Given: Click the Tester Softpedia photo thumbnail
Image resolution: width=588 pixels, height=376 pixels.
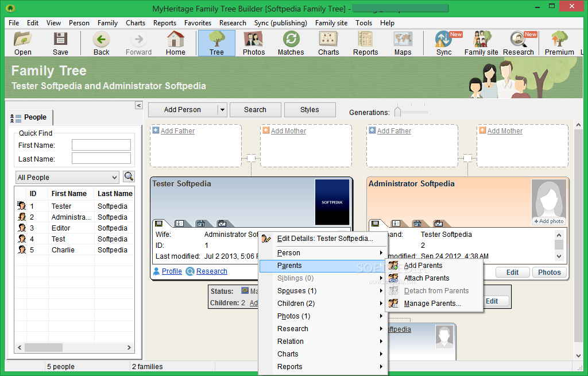Looking at the screenshot, I should click(x=332, y=202).
